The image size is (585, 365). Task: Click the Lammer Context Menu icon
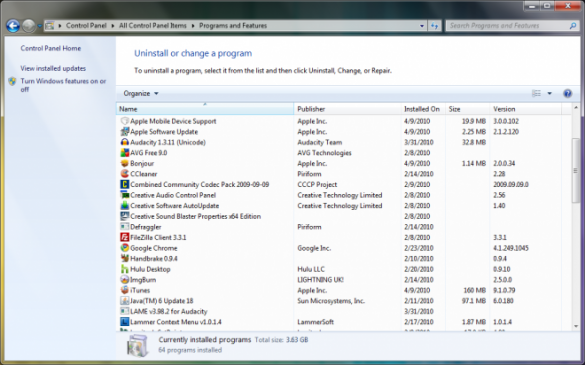[x=125, y=322]
